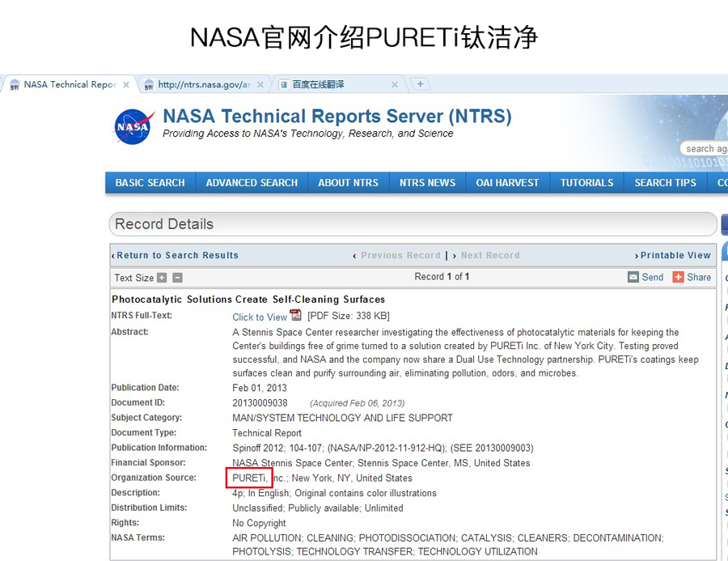This screenshot has height=561, width=728.
Task: Click PURETi, Inc. organization source text
Action: point(322,478)
